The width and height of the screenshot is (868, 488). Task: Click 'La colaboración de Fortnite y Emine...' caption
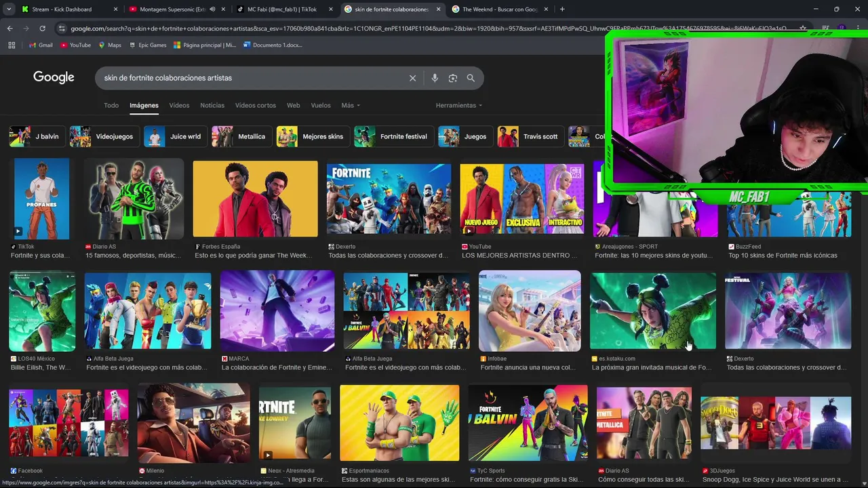[x=277, y=367]
